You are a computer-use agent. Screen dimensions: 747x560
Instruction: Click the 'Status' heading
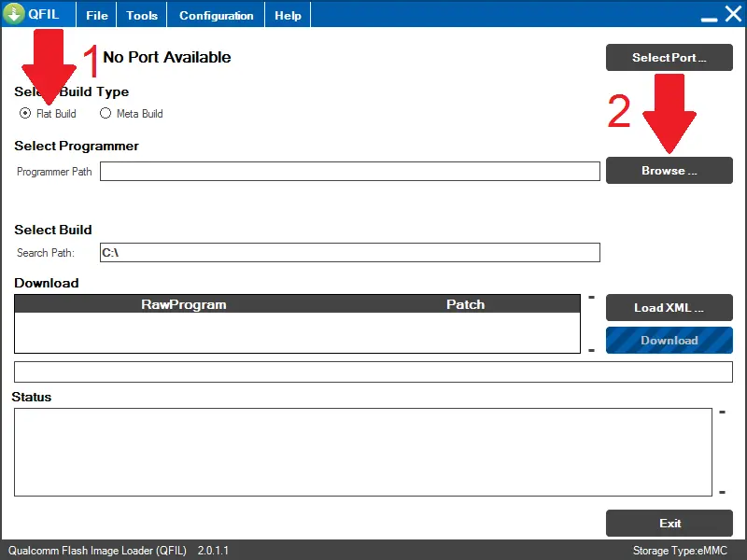tap(32, 397)
